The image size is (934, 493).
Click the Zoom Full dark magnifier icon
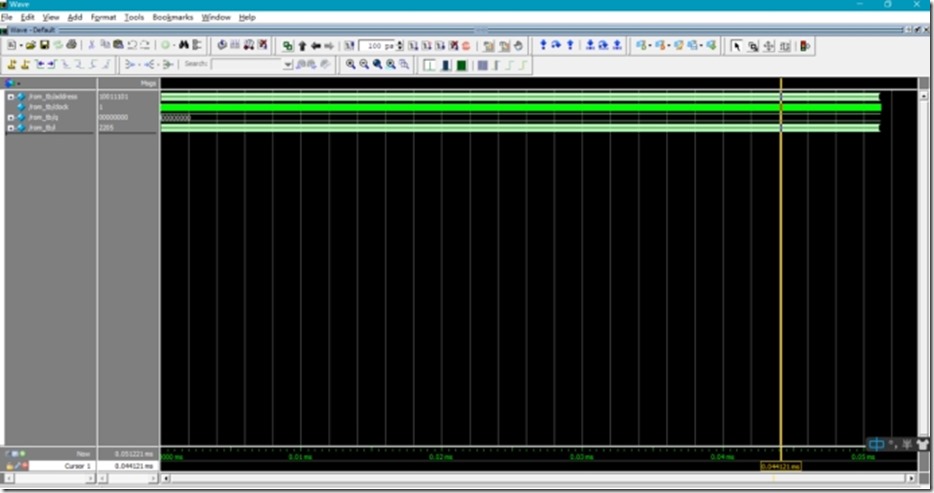tap(377, 64)
